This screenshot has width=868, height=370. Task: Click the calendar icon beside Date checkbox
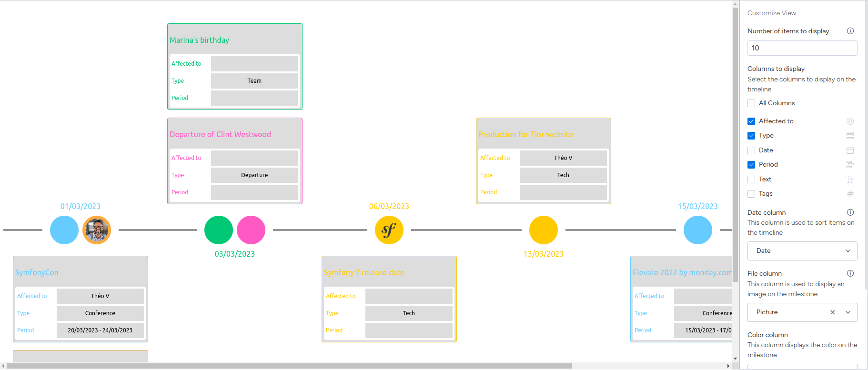850,150
